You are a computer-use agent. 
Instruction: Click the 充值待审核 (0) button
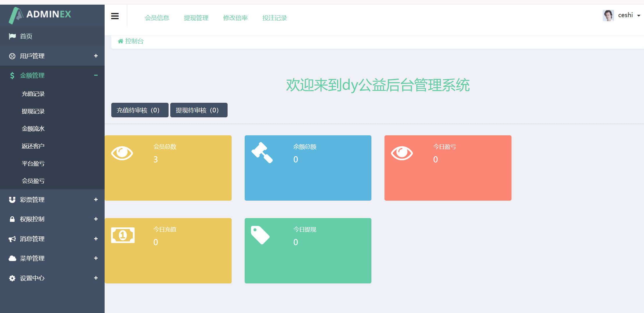[x=140, y=110]
